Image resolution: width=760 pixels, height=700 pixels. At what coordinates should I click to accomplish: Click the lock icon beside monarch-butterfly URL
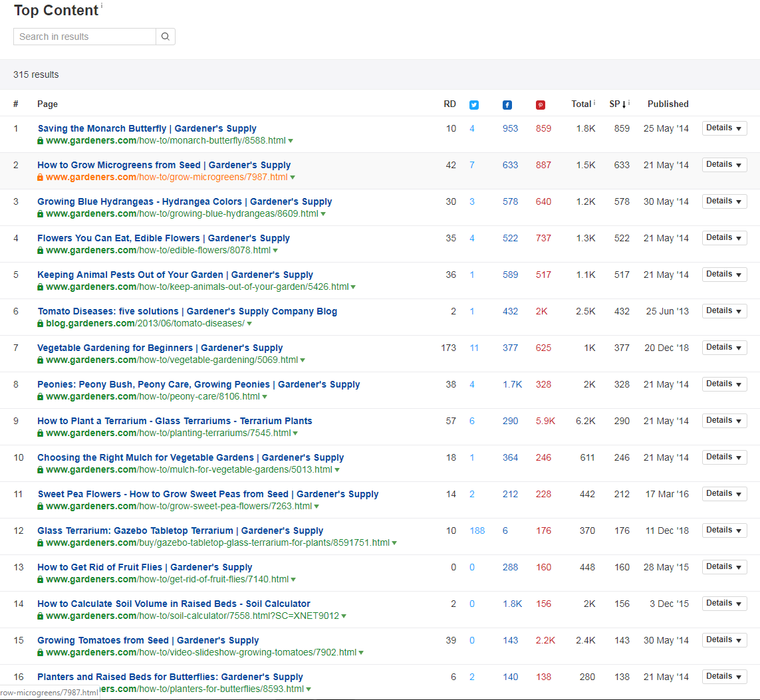pos(41,140)
